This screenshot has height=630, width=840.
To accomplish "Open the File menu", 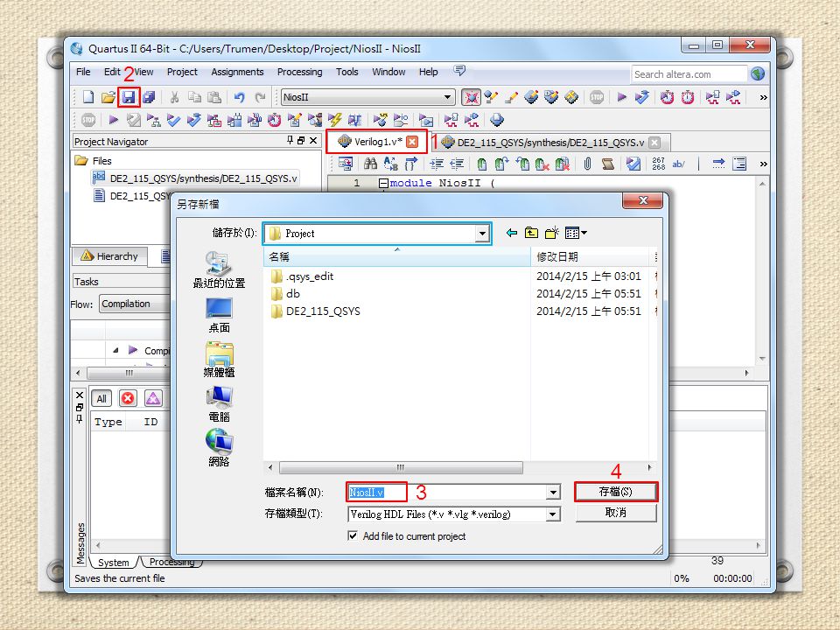I will click(x=83, y=72).
